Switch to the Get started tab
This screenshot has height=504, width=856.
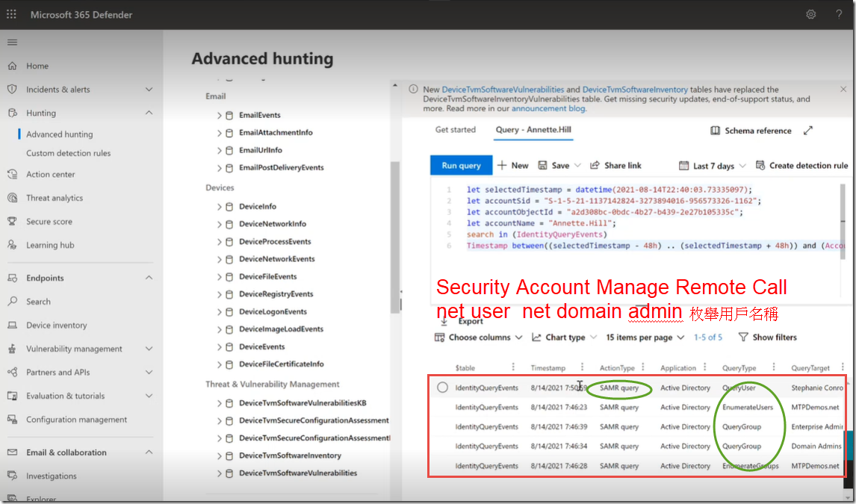[x=455, y=130]
